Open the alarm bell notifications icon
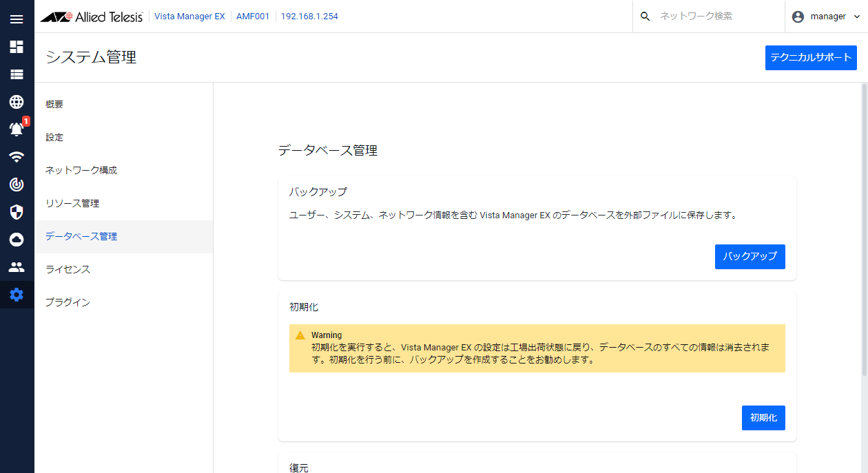Screen dimensions: 868x473 (x=17, y=129)
